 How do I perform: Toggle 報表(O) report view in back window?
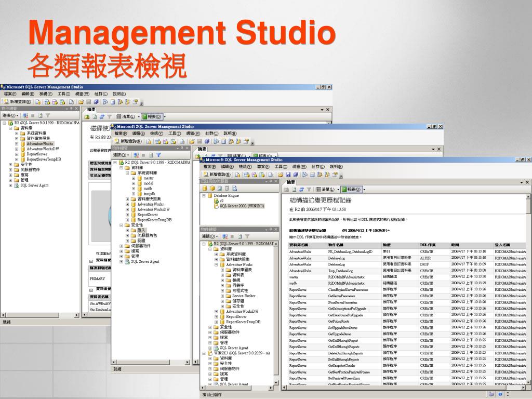152,116
